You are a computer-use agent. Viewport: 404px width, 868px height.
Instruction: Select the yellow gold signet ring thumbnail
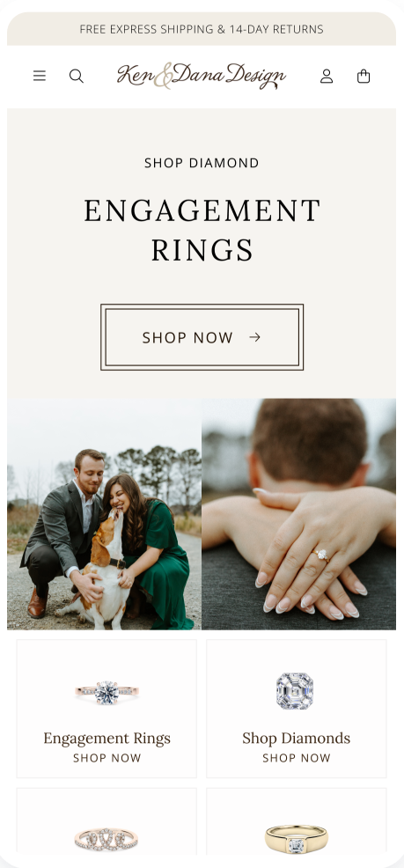296,839
